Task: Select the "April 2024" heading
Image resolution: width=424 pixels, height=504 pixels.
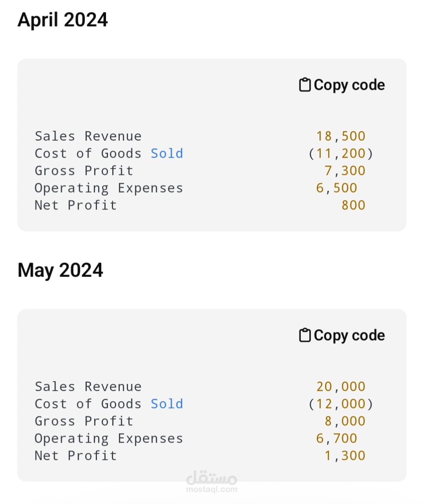Action: coord(63,20)
